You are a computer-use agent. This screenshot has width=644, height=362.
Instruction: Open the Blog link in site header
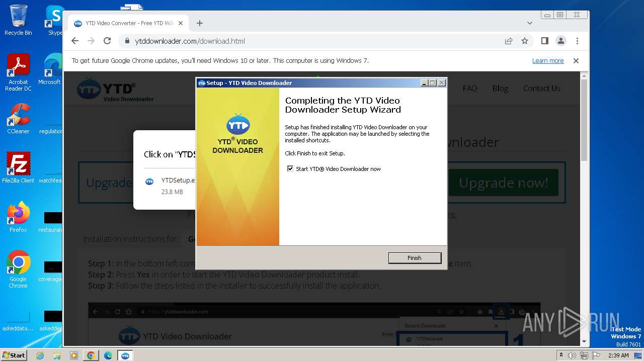pyautogui.click(x=500, y=88)
